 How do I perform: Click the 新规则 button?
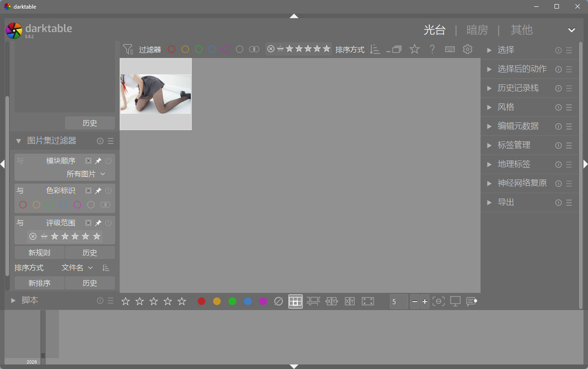[39, 253]
